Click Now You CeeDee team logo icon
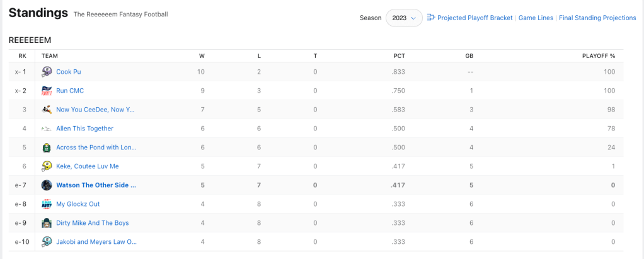 pyautogui.click(x=47, y=110)
